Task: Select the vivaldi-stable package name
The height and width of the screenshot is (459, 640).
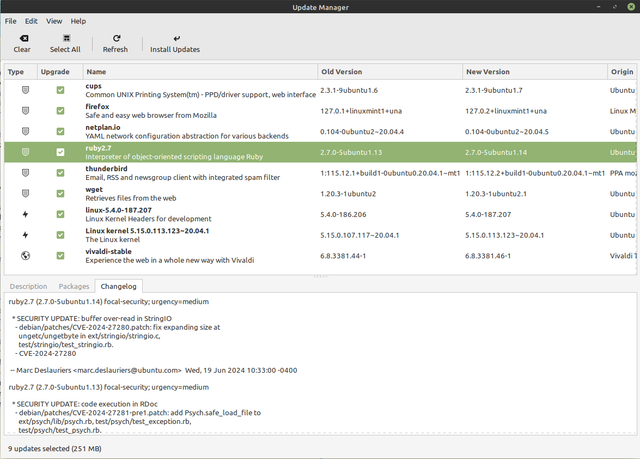Action: (x=109, y=251)
